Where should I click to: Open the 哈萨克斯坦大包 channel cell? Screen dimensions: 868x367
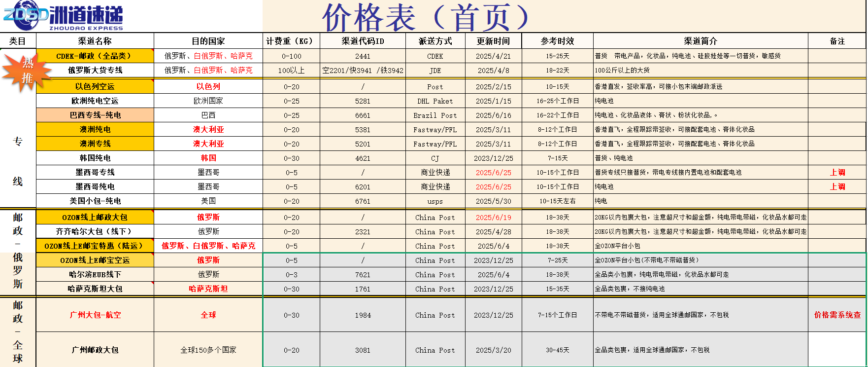95,289
